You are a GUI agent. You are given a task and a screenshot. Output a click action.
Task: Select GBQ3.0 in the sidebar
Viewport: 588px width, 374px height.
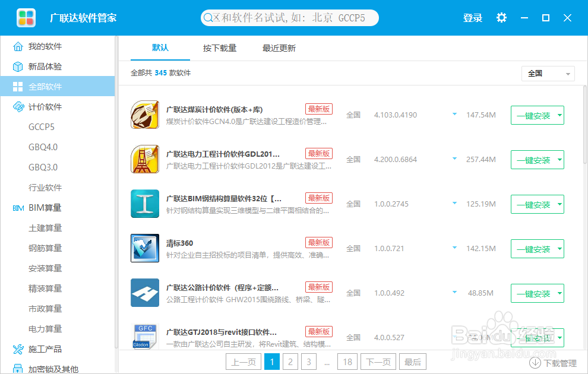click(x=43, y=167)
